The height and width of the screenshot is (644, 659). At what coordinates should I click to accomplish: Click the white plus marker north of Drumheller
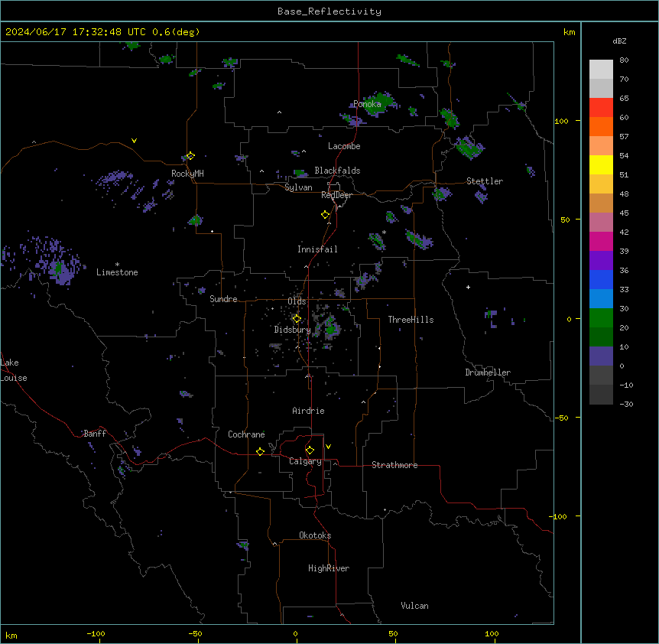tap(468, 287)
